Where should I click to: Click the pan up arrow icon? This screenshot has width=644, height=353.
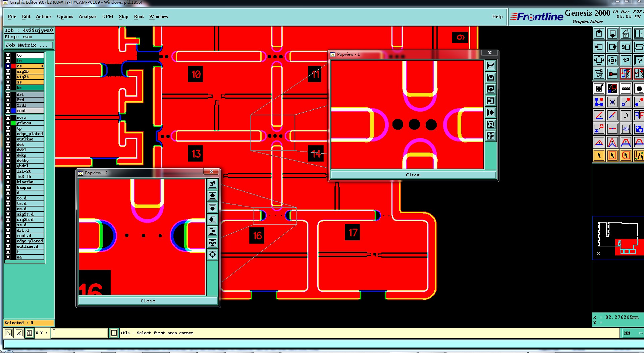(x=599, y=34)
